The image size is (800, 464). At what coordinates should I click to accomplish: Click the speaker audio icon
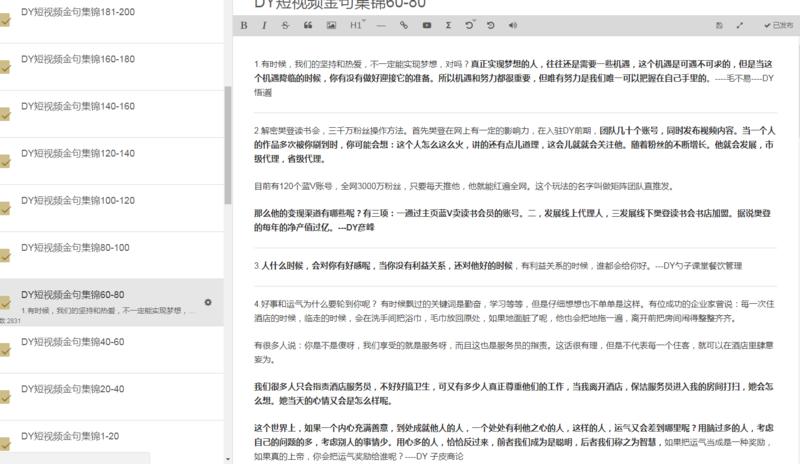512,25
